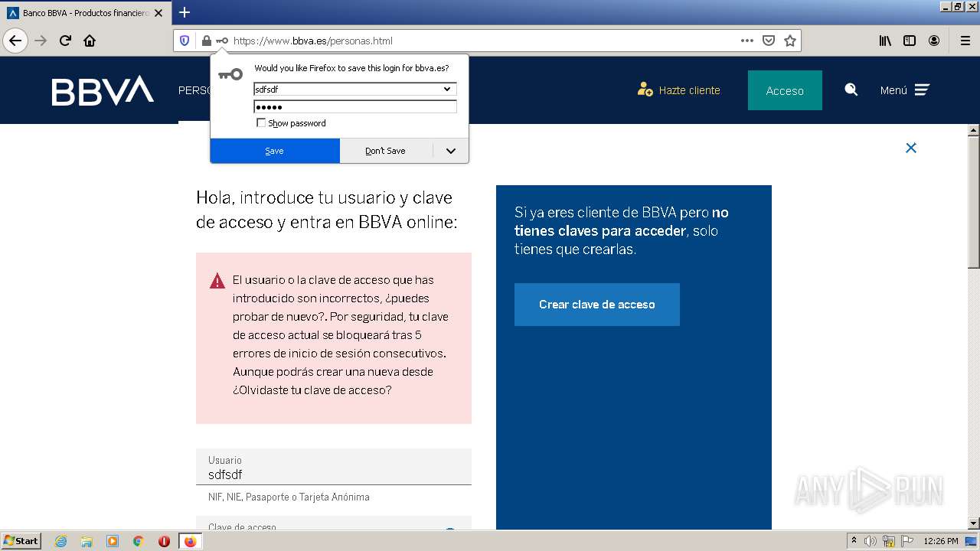Select the Banco BBVA browser tab

click(x=84, y=13)
